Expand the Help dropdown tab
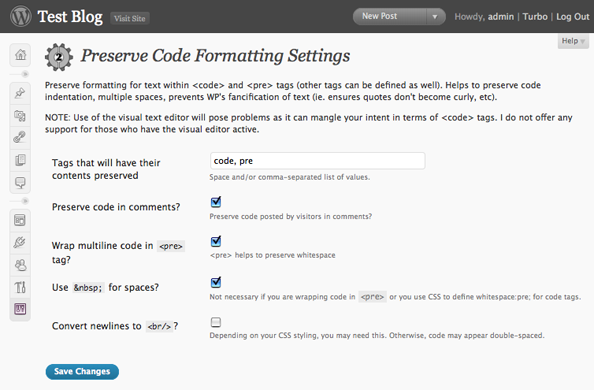 click(573, 41)
